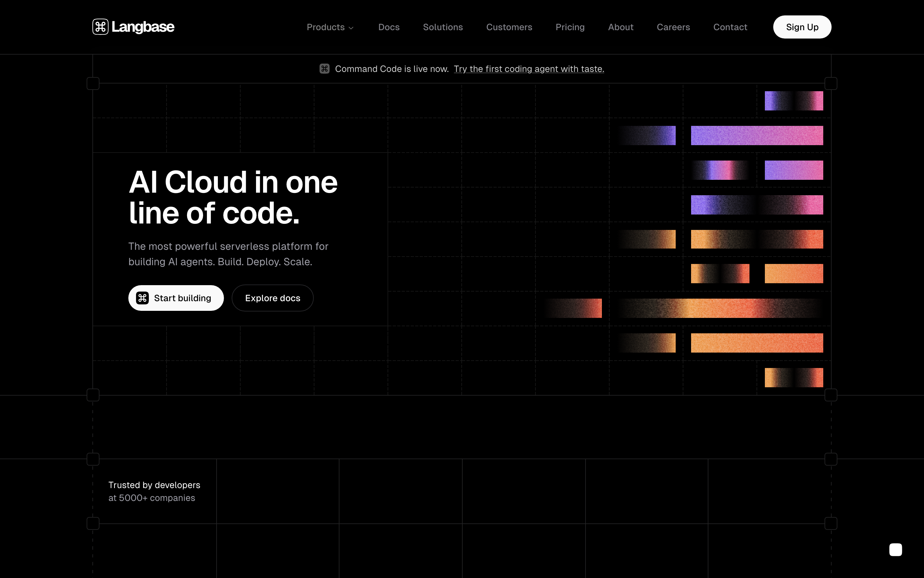The width and height of the screenshot is (924, 578).
Task: Click 'Trusted by developers' text
Action: click(x=154, y=485)
